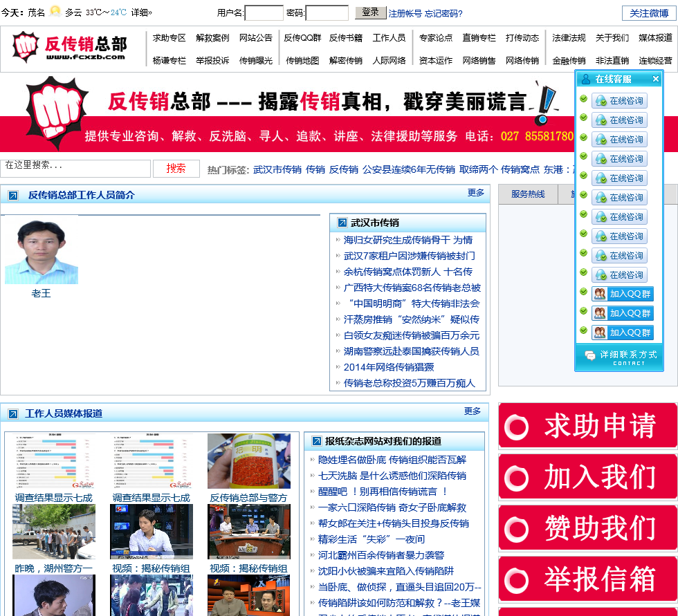This screenshot has height=616, width=678.
Task: Open the 传销地图 menu item
Action: coord(302,60)
